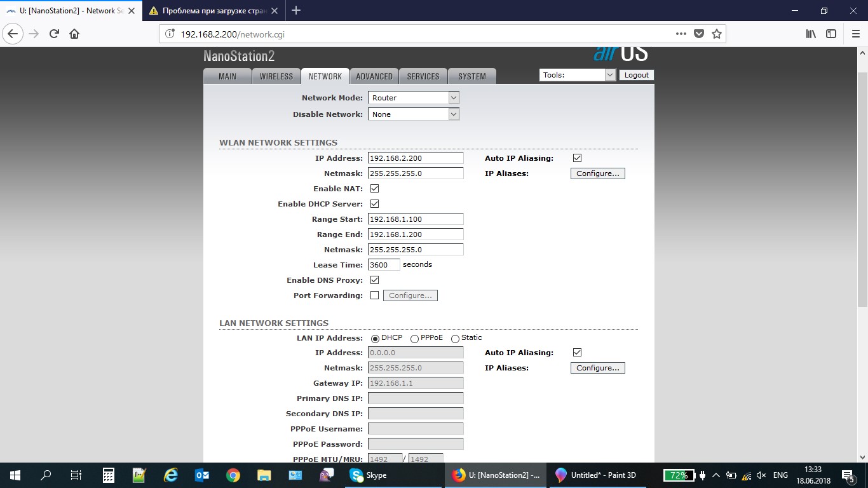Select Static for LAN IP Address
This screenshot has width=868, height=488.
455,339
